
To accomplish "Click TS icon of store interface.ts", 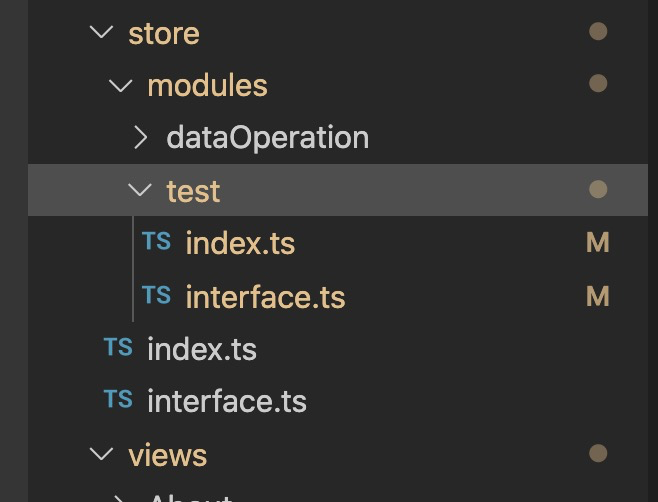I will [x=118, y=401].
